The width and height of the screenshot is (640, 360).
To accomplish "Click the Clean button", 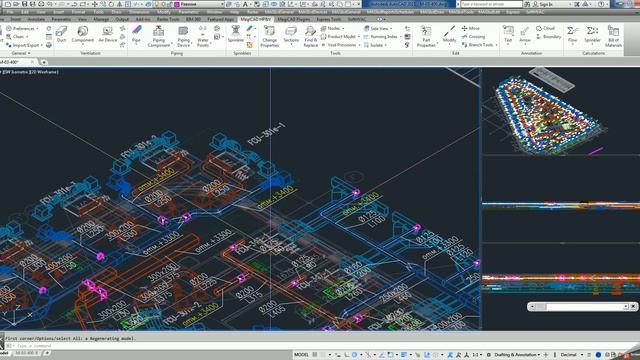I will click(x=17, y=37).
